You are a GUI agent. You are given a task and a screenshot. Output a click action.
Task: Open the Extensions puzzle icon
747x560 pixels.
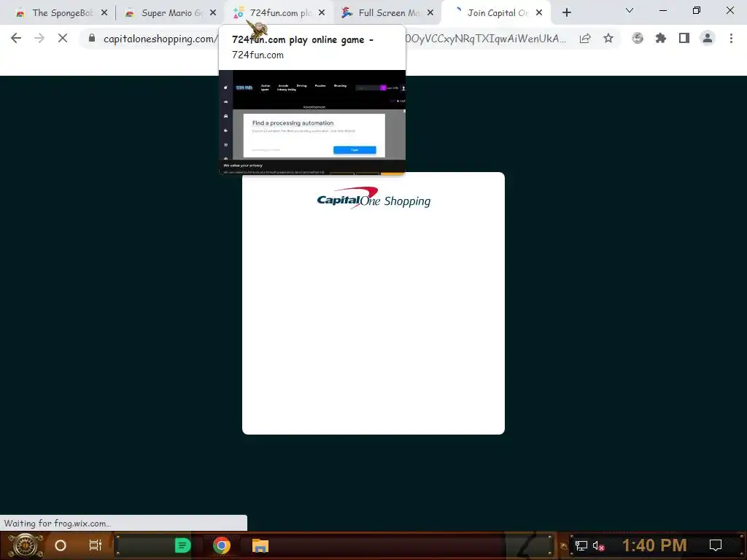click(661, 39)
